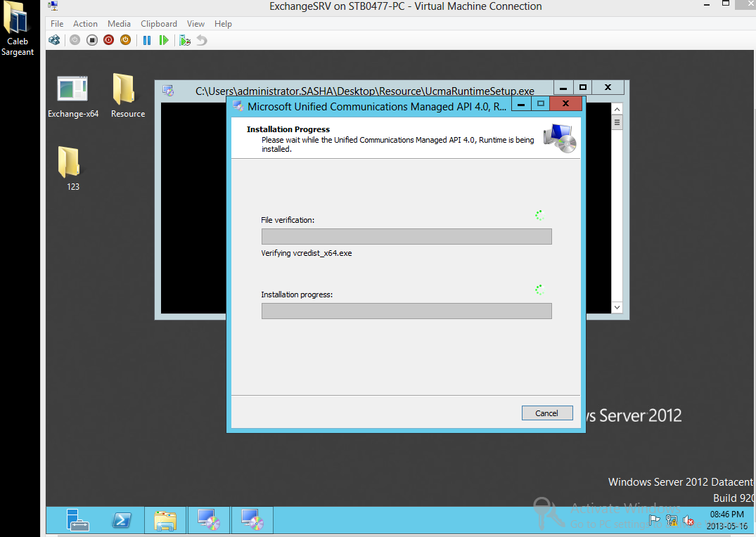The image size is (756, 537).
Task: Click the UcmaRuntimeSetup.exe console title icon
Action: coord(168,91)
